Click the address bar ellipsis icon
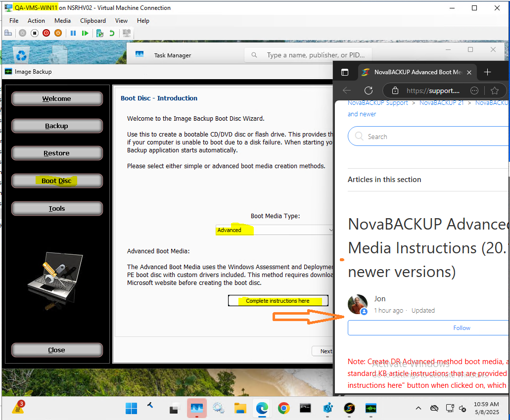Screen dimensions: 510x420 pos(474,91)
